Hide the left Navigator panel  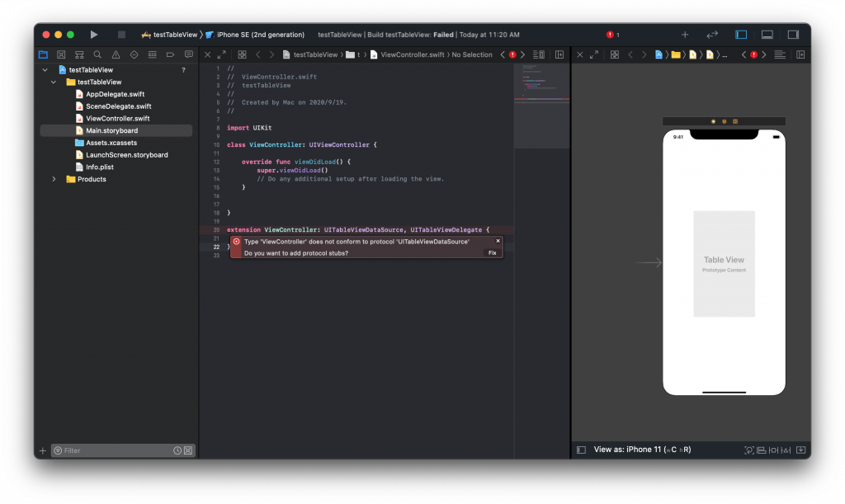click(x=741, y=35)
